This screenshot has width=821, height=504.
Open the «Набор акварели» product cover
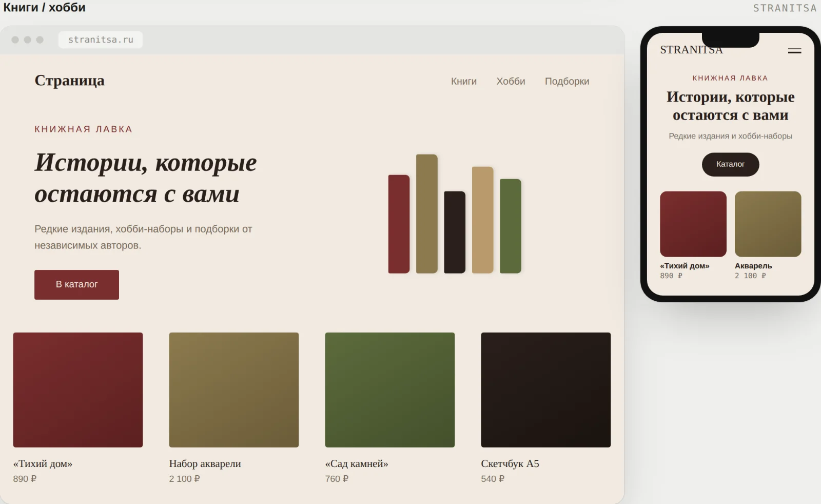click(234, 390)
